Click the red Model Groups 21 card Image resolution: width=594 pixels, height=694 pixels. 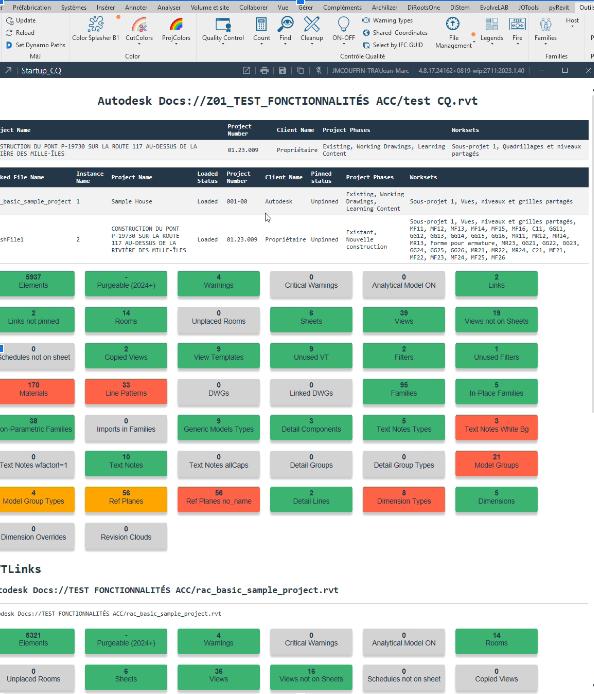click(496, 463)
